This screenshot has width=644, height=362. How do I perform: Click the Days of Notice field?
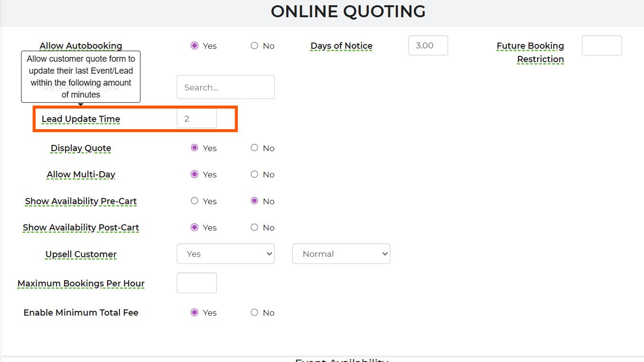428,45
